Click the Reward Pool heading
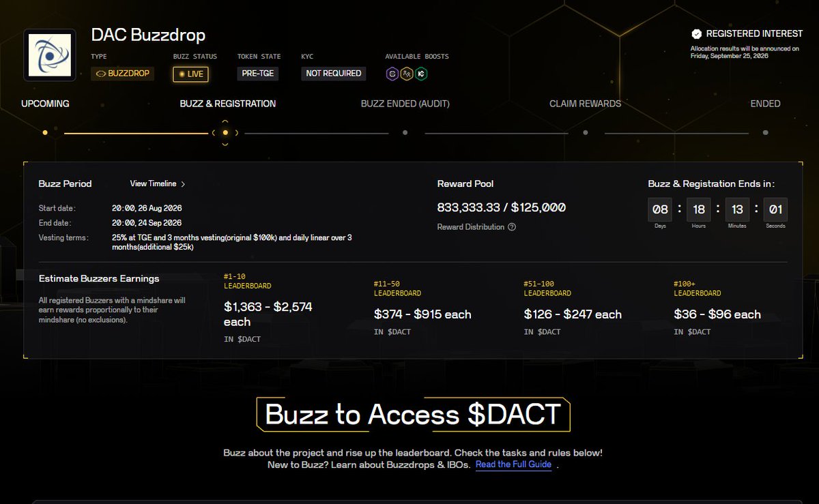The width and height of the screenshot is (819, 504). click(x=465, y=183)
